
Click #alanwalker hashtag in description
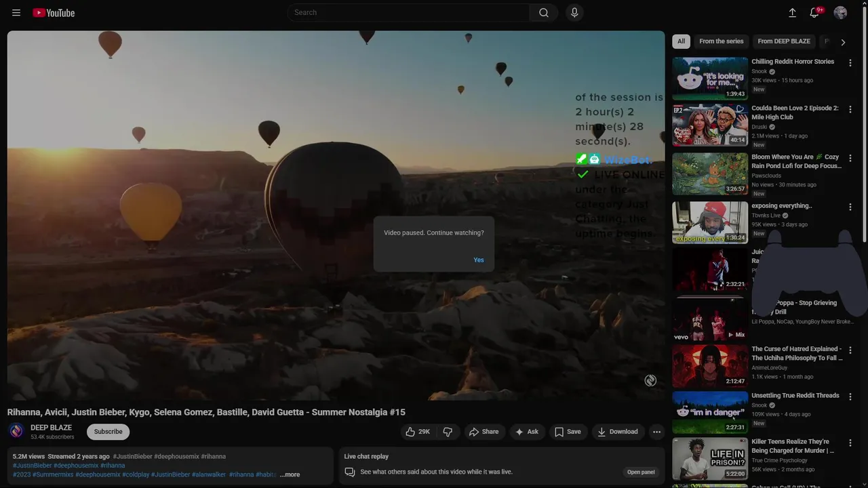pos(209,474)
